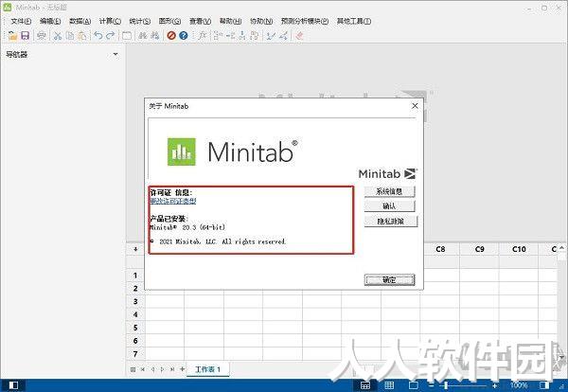Click the Cut scissors toolbar icon

[57, 35]
